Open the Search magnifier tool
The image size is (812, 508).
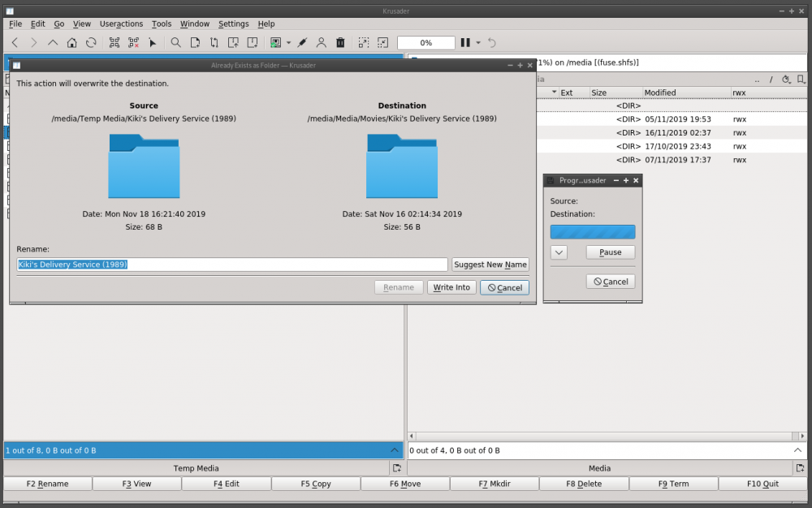[176, 42]
